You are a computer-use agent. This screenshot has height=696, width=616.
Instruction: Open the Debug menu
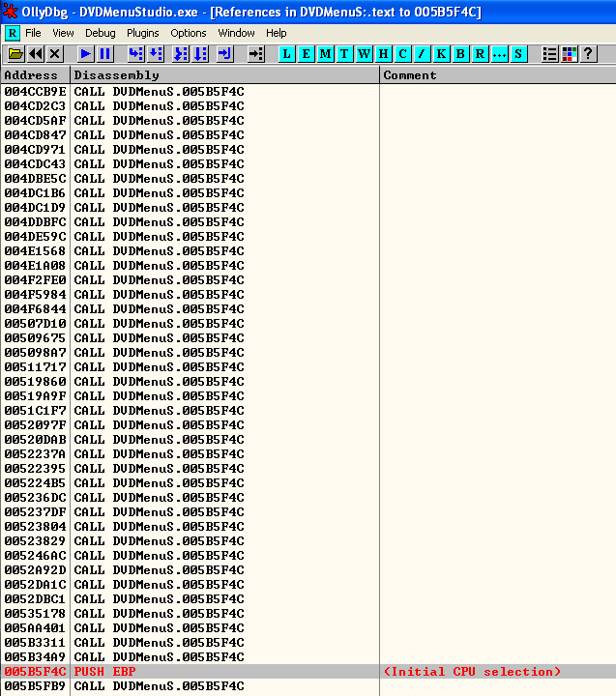101,33
